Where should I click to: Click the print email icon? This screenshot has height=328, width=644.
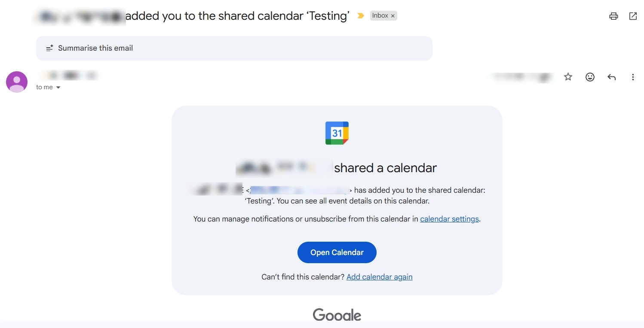[613, 16]
